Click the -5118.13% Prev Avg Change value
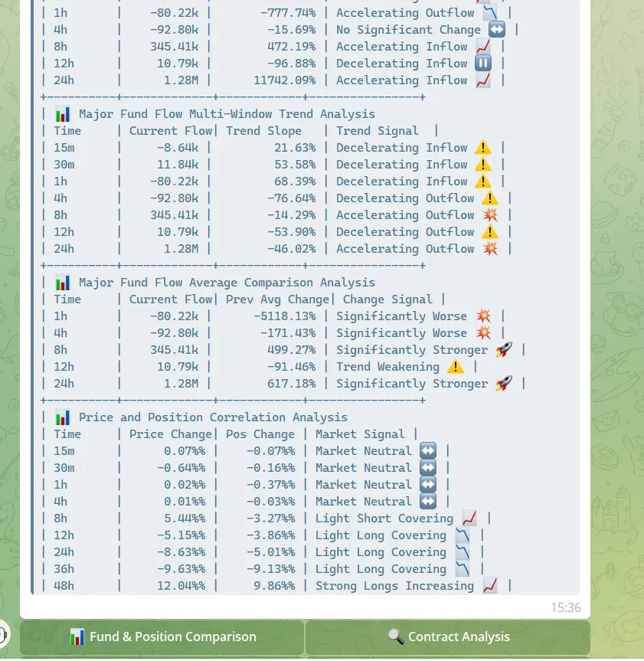 coord(285,316)
